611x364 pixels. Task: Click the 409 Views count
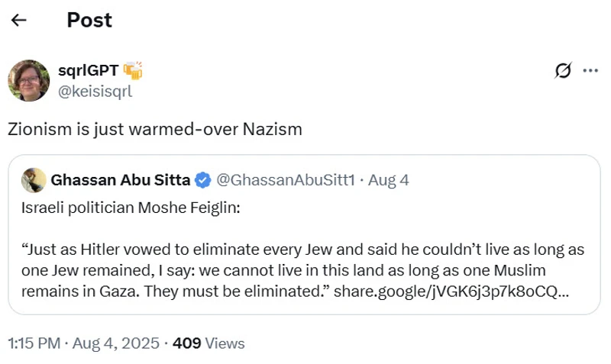pos(209,343)
